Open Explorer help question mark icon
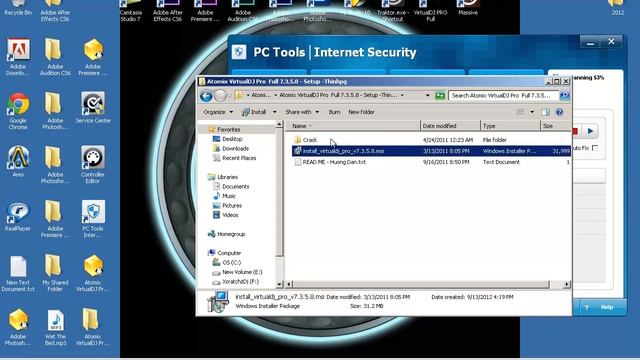Image resolution: width=640 pixels, height=360 pixels. (560, 112)
